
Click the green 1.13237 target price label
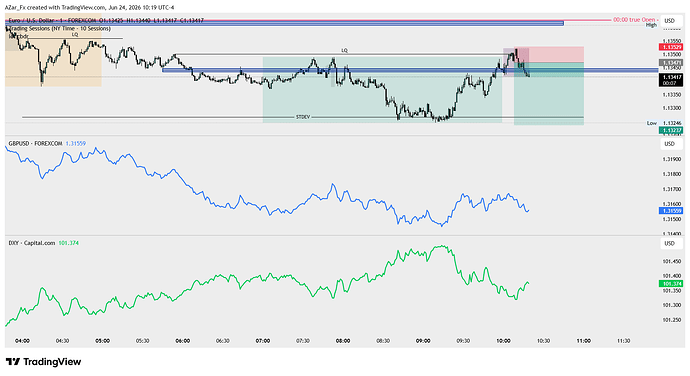[670, 130]
